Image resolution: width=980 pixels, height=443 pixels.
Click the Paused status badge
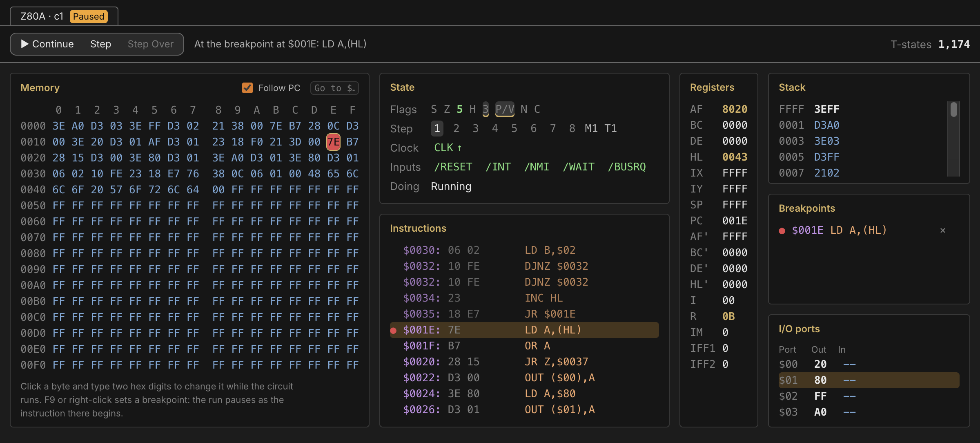[x=89, y=16]
